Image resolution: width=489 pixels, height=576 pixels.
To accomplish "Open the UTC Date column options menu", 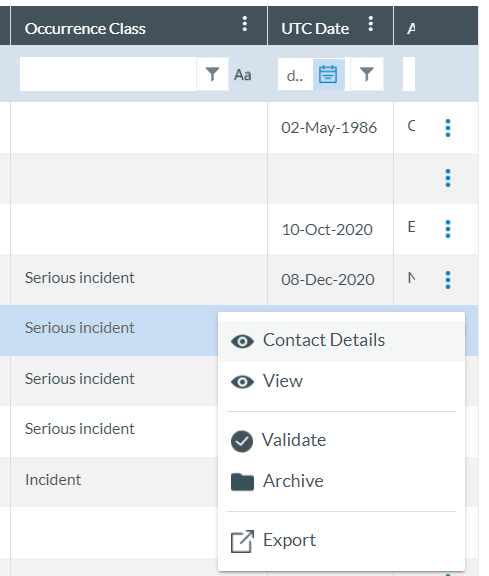I will tap(371, 24).
